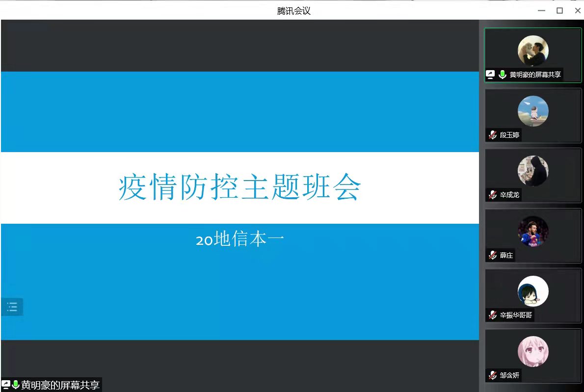The image size is (584, 392).
Task: Click the green mic icon in the bottom-left label
Action: (x=16, y=385)
